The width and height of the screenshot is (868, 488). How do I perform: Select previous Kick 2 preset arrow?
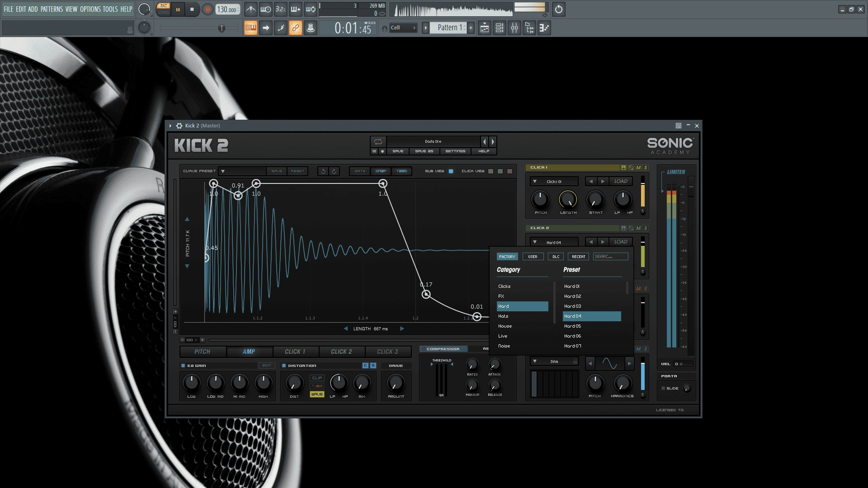484,142
